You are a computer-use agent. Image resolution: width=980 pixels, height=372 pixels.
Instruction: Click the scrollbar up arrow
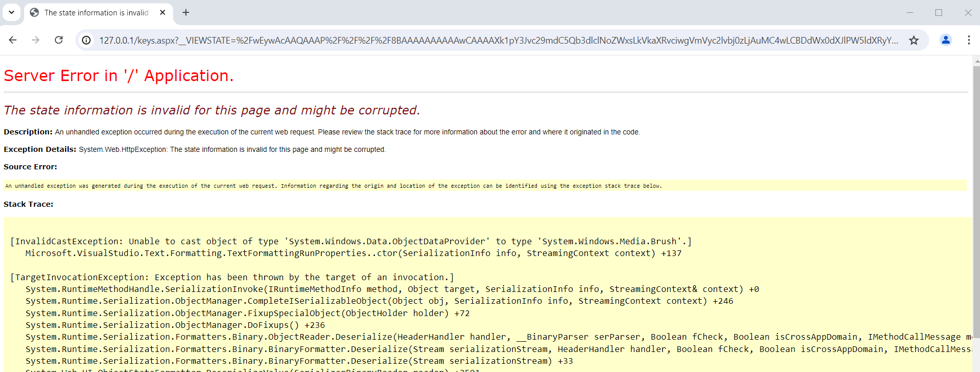click(x=976, y=61)
